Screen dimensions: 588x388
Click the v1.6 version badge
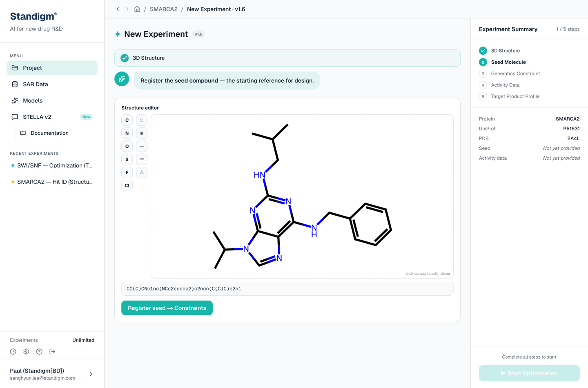click(x=198, y=34)
